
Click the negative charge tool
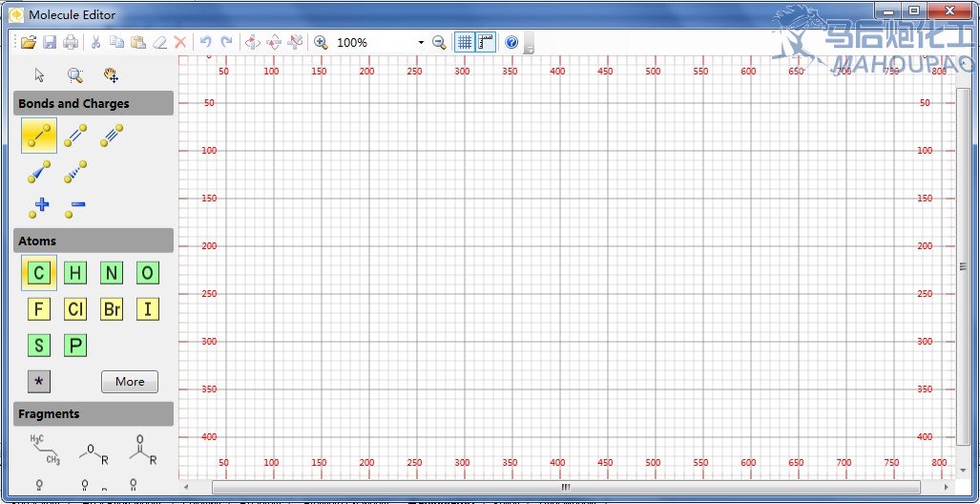(75, 206)
